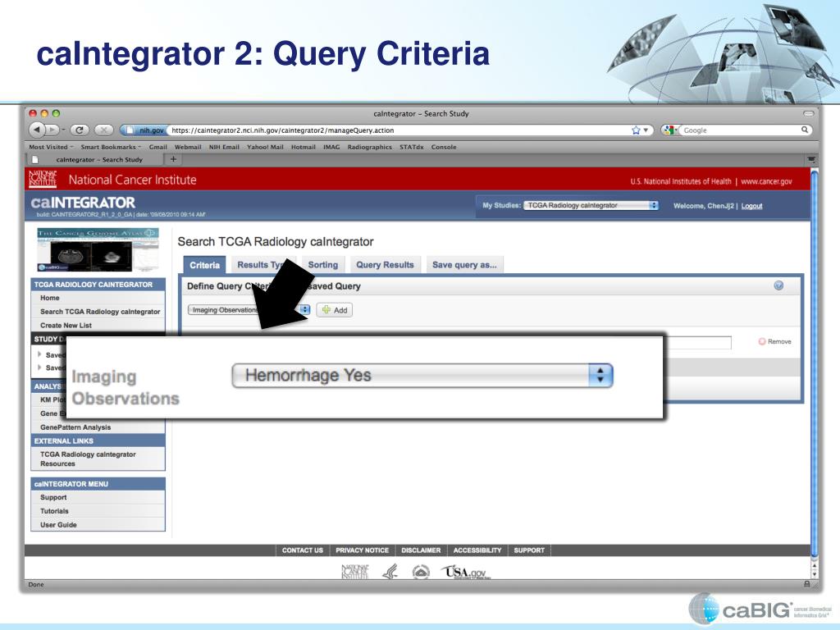Open the Imaging Observations criteria dropdown
This screenshot has height=630, width=840.
coord(249,309)
